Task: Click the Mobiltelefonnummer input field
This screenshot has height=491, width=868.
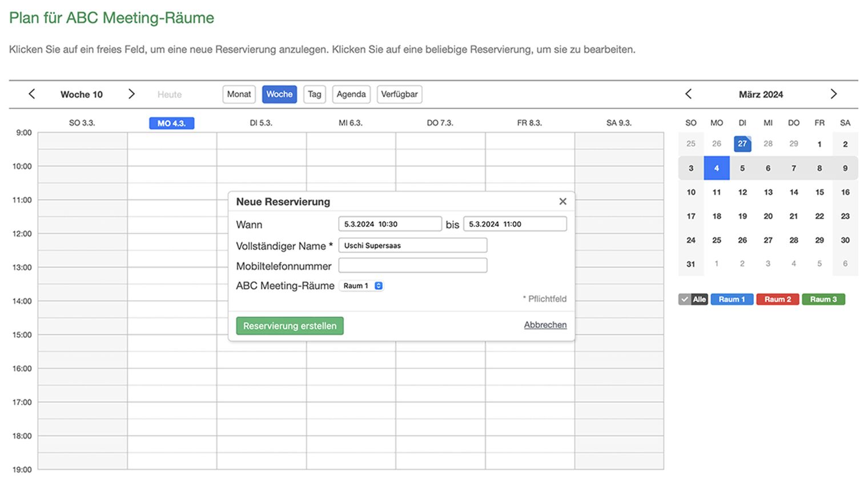Action: point(413,265)
